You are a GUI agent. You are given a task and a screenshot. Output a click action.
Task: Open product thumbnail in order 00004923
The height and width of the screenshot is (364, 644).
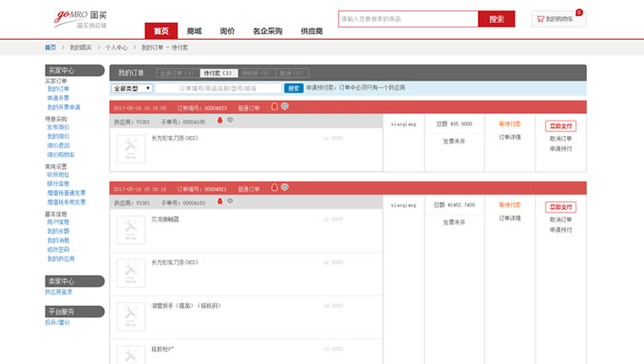pos(131,149)
